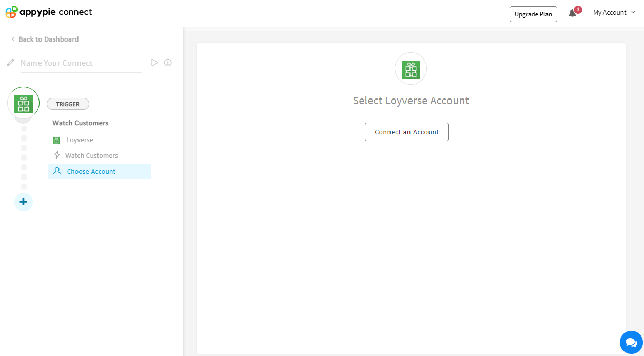This screenshot has width=644, height=356.
Task: Click the info icon beside connect name
Action: pyautogui.click(x=168, y=63)
